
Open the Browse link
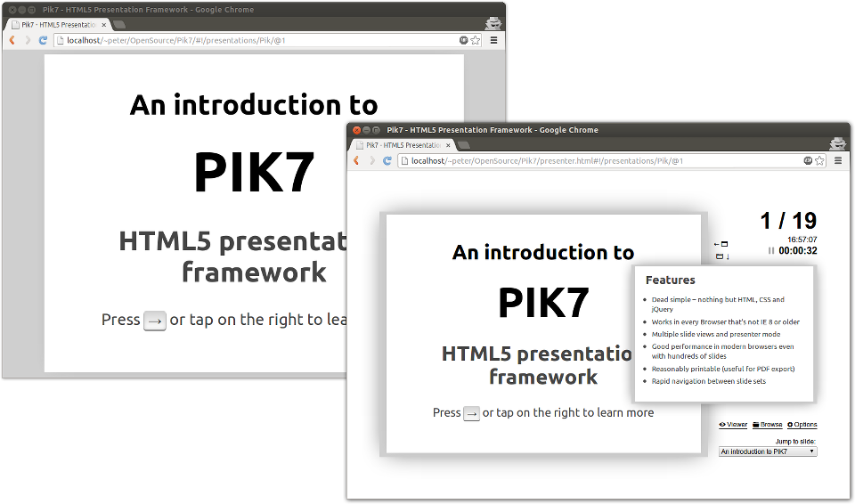tap(768, 425)
